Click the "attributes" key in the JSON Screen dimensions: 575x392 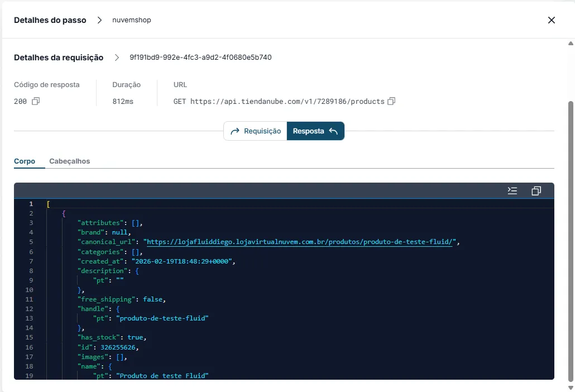point(101,223)
